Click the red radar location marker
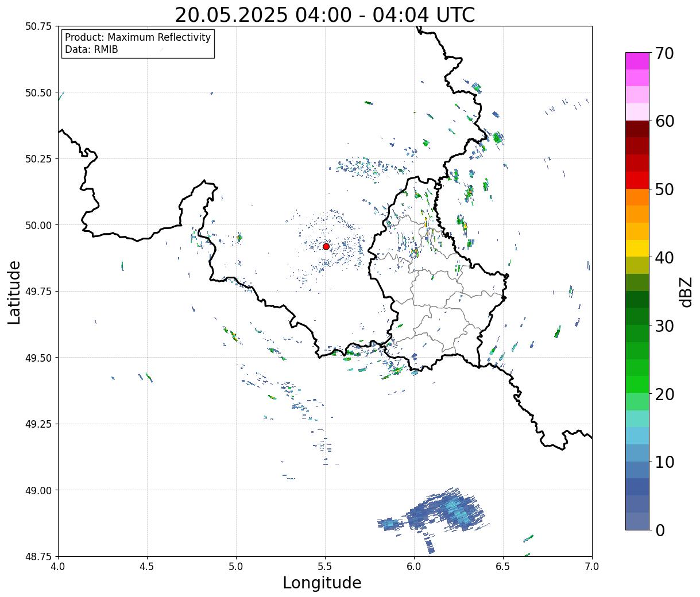Viewport: 700px width, 597px height. (326, 246)
